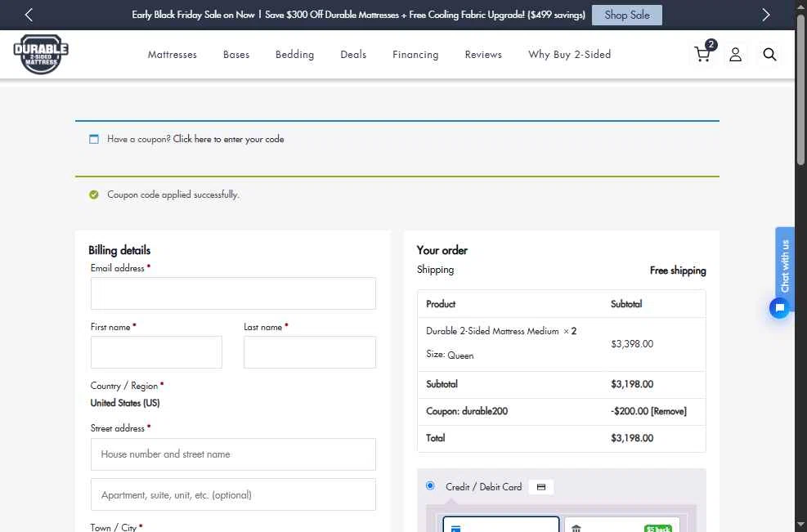
Task: Click the search magnifier icon
Action: click(769, 54)
